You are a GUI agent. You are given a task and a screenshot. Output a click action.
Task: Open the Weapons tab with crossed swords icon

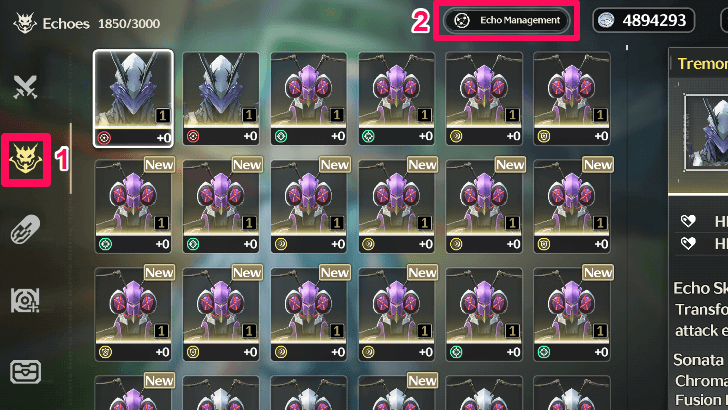click(x=25, y=87)
